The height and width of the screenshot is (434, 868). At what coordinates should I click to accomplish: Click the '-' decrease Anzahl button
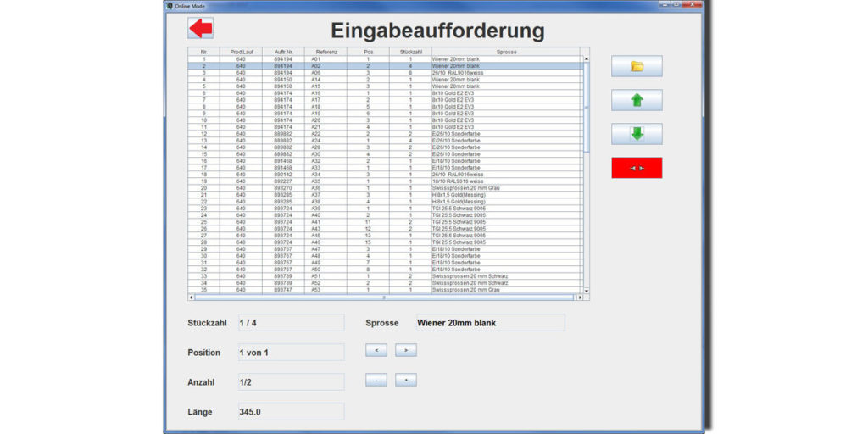tap(376, 381)
